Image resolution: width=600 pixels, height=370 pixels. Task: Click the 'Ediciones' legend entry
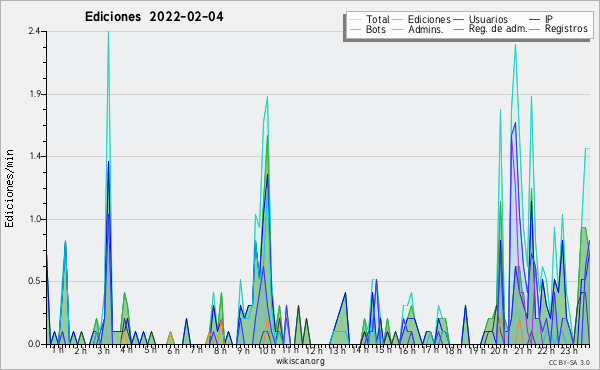[429, 19]
